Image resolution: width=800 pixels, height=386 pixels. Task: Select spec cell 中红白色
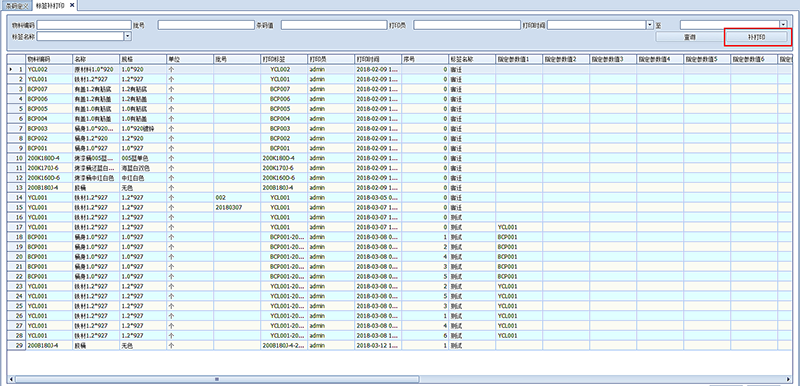click(143, 178)
